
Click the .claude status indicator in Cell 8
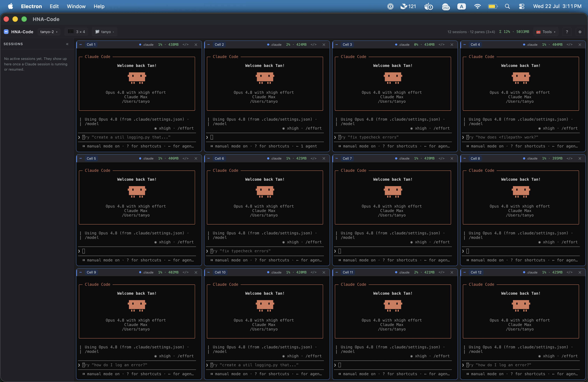click(x=530, y=158)
